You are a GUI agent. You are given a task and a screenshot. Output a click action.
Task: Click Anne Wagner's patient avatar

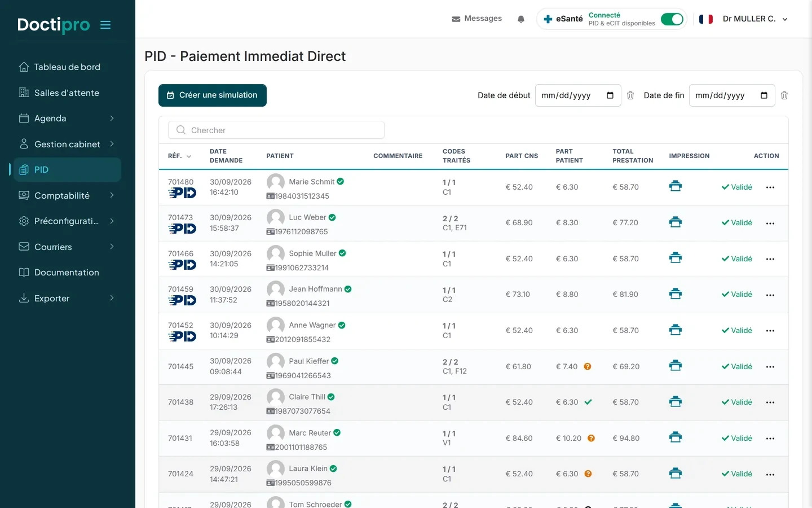(x=276, y=326)
